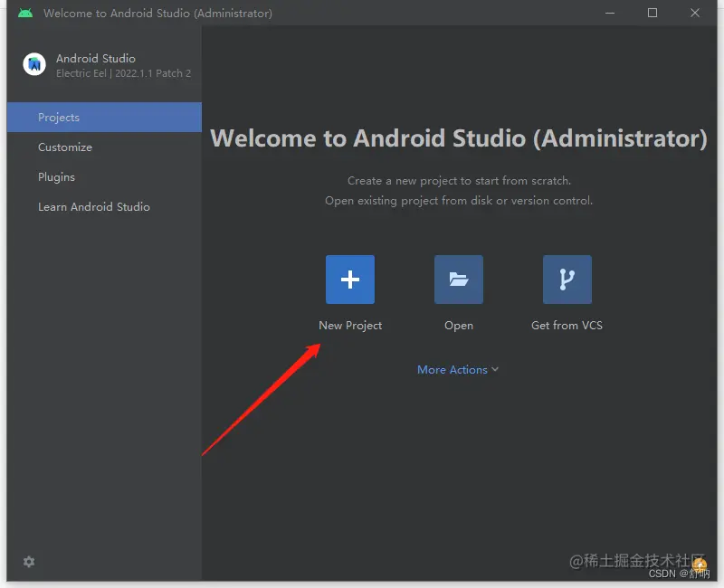The width and height of the screenshot is (724, 588).
Task: Click 'Electric Eel | 2022.1.1 Patch 2' version text
Action: point(123,73)
